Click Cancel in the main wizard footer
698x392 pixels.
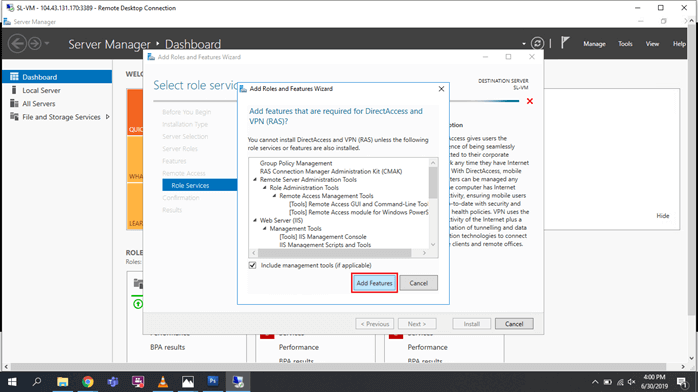(x=514, y=324)
